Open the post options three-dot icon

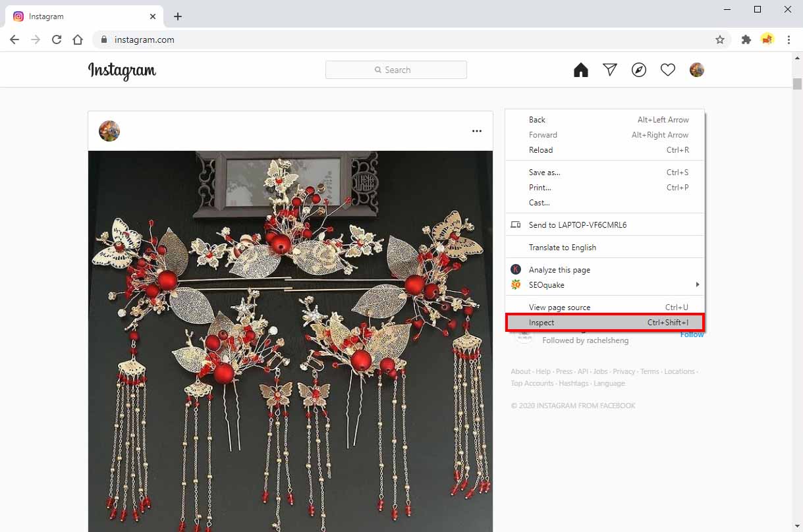click(476, 130)
